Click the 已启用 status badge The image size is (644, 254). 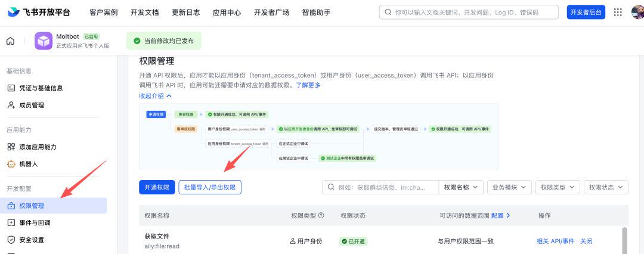pos(91,36)
